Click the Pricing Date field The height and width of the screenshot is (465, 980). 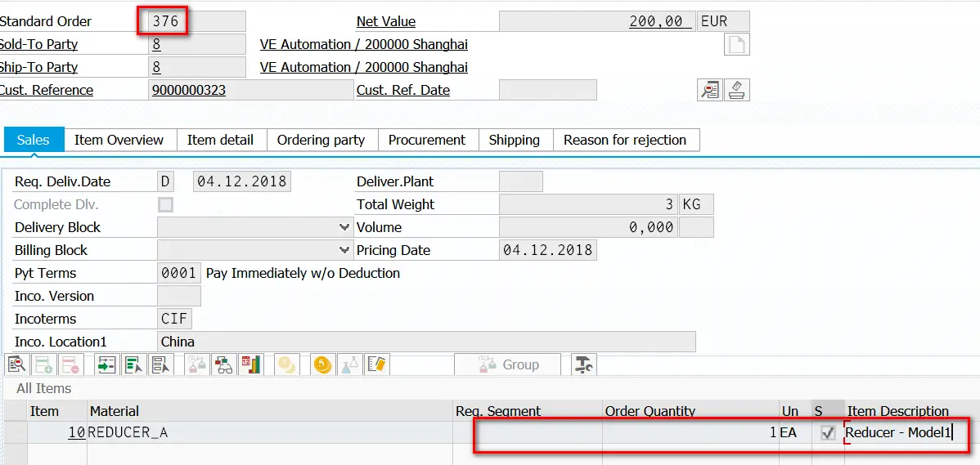point(548,250)
